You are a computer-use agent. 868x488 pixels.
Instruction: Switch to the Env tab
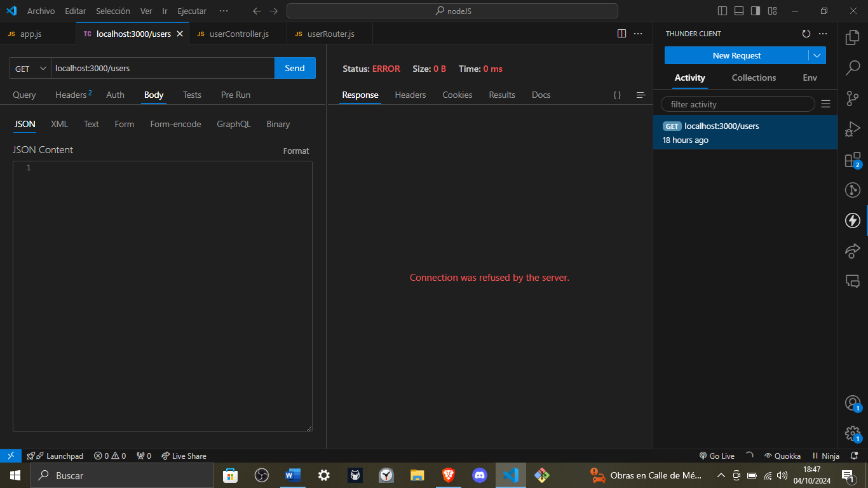810,78
